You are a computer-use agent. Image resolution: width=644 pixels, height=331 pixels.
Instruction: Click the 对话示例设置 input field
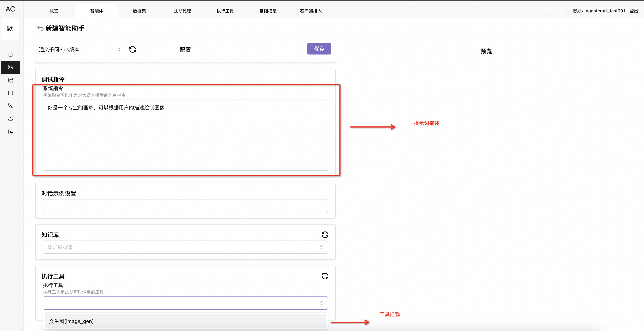(x=185, y=205)
